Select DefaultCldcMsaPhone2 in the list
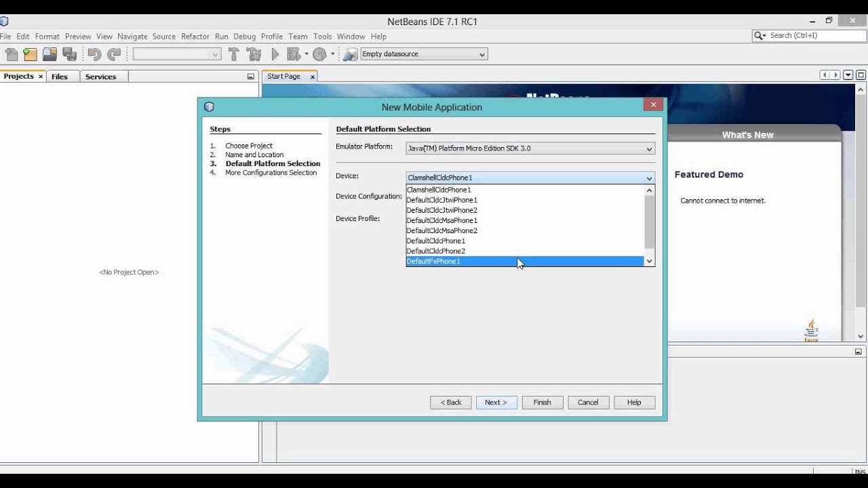This screenshot has width=868, height=488. [x=525, y=230]
